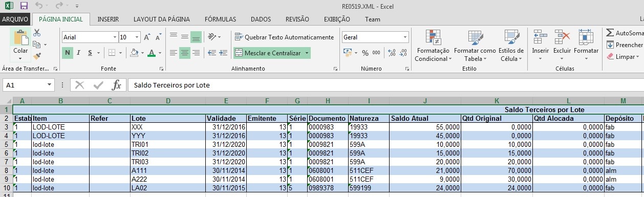Toggle bold with the N button

pyautogui.click(x=68, y=53)
